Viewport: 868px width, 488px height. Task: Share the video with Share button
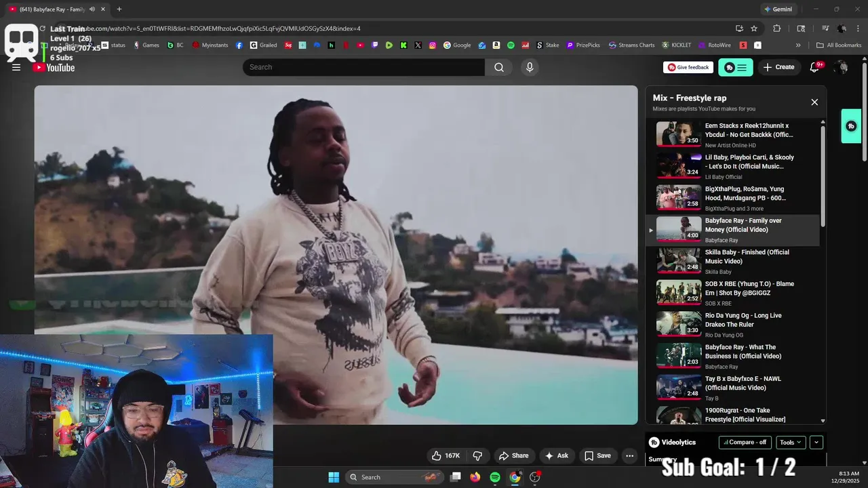[x=513, y=455]
